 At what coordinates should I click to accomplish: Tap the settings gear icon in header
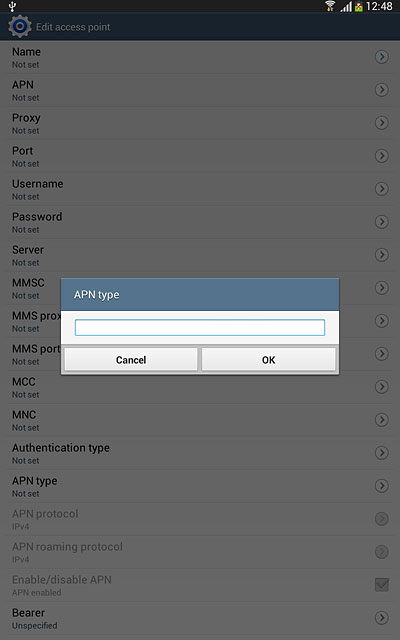pos(19,27)
